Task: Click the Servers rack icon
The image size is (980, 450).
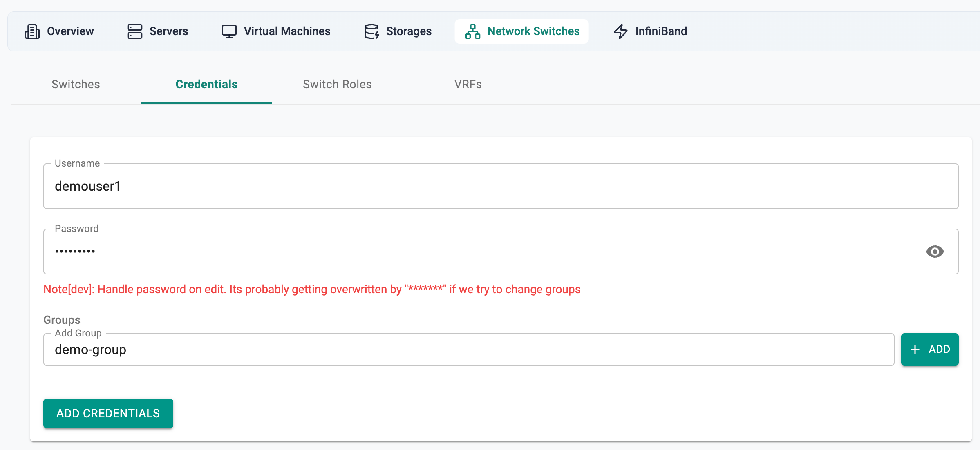Action: pos(134,31)
